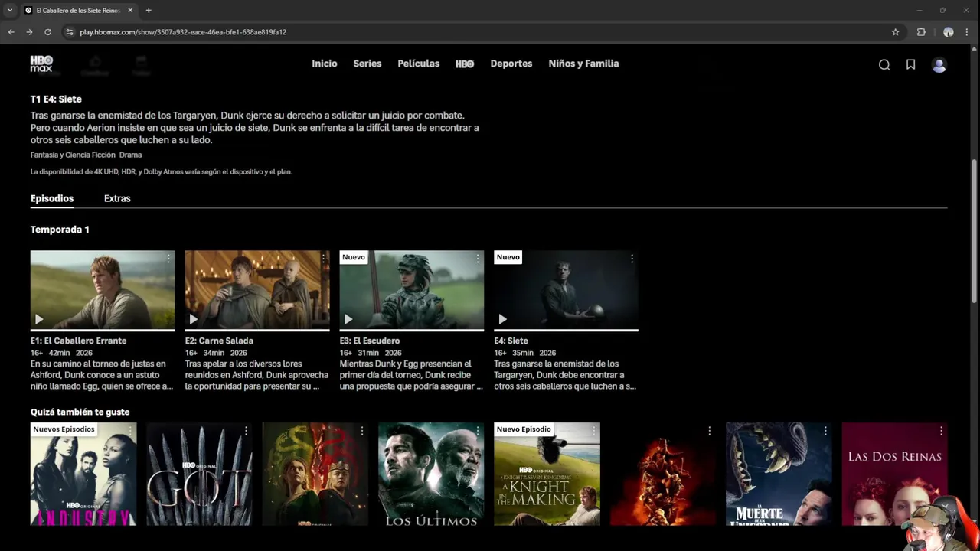The image size is (980, 551).
Task: Click the Drama genre link
Action: [130, 155]
